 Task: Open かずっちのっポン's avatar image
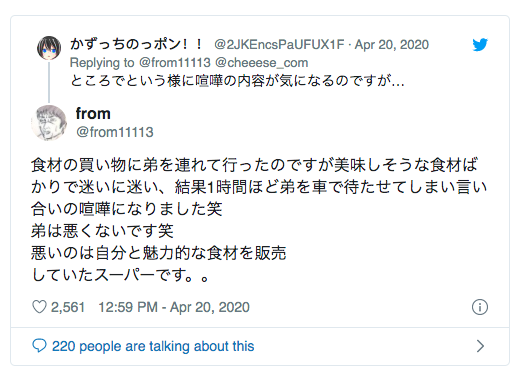click(x=49, y=48)
